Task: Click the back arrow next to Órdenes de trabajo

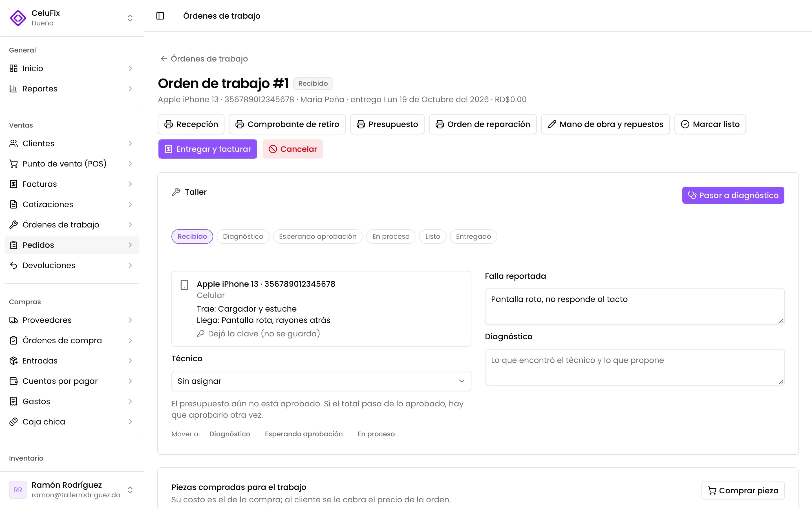Action: 164,59
